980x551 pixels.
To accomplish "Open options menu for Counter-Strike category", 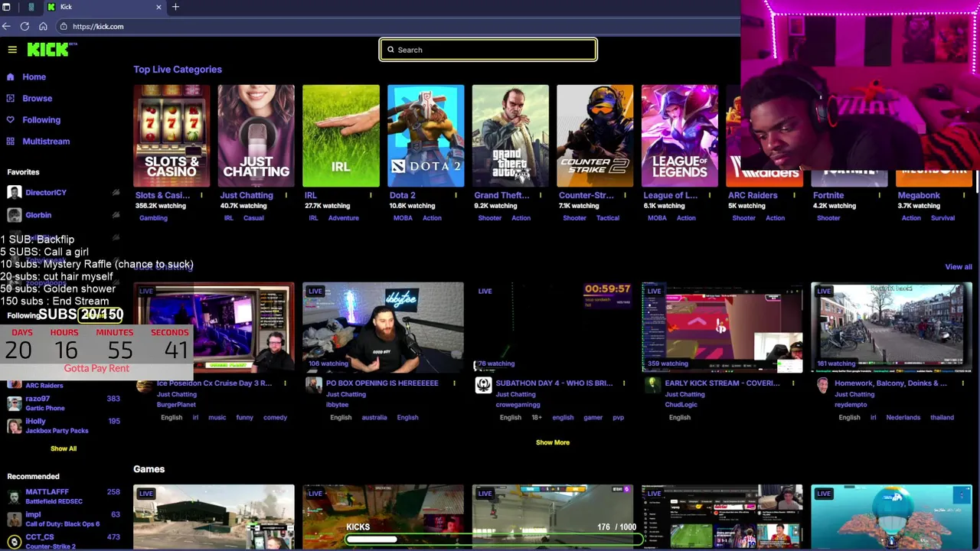I will 625,195.
